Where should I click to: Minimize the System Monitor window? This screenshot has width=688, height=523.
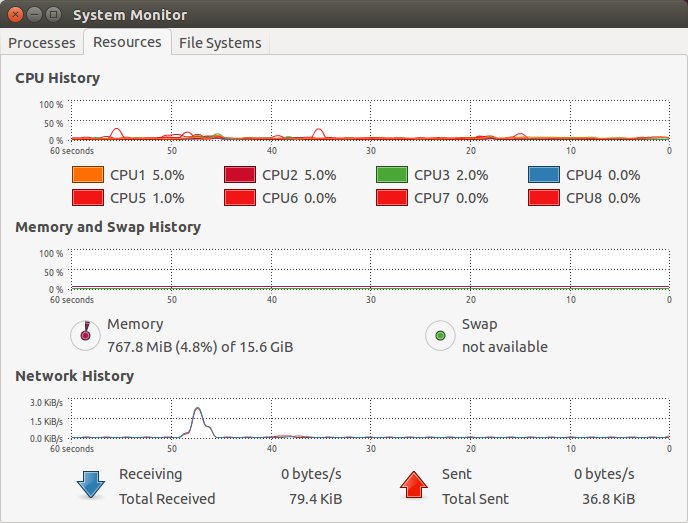tap(33, 15)
